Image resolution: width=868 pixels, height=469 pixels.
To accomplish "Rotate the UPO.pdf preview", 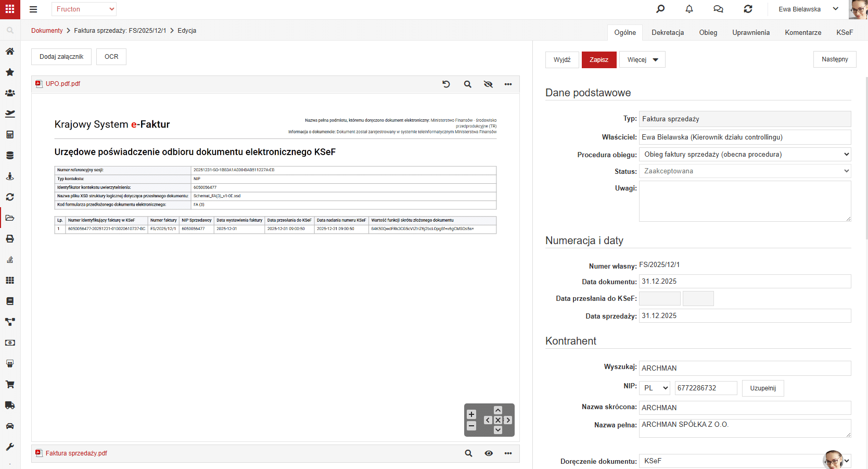I will click(x=446, y=84).
